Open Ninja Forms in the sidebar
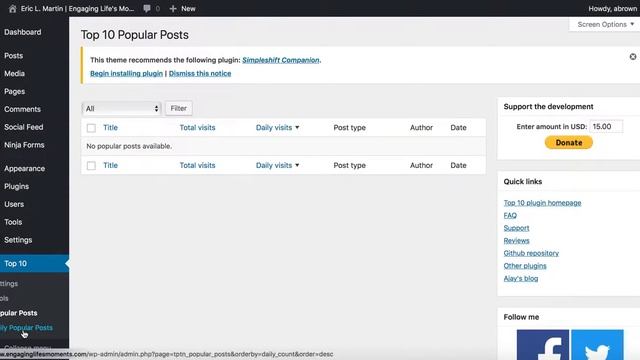The height and width of the screenshot is (360, 640). [24, 145]
